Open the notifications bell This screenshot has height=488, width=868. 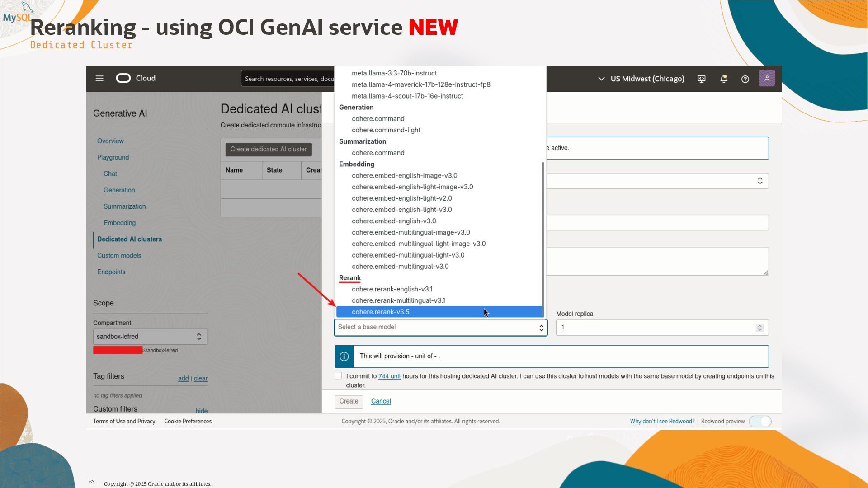pos(723,79)
